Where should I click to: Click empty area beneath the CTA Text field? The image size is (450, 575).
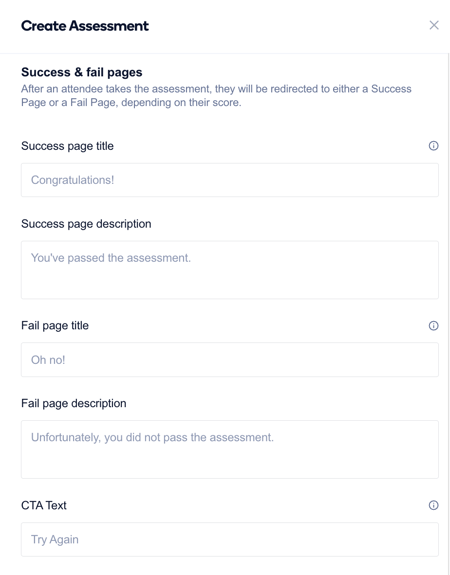click(x=230, y=567)
